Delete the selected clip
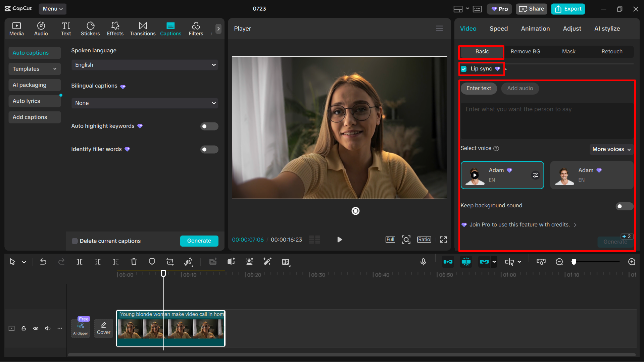The height and width of the screenshot is (362, 644). (134, 262)
